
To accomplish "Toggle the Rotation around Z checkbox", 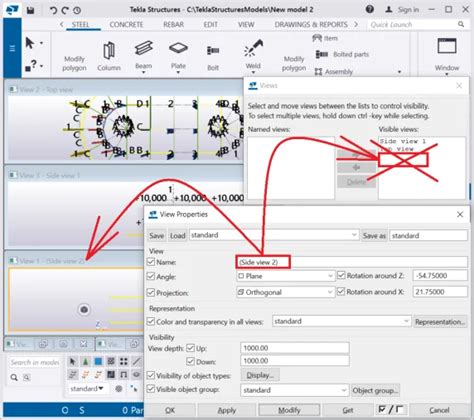I will click(x=341, y=275).
